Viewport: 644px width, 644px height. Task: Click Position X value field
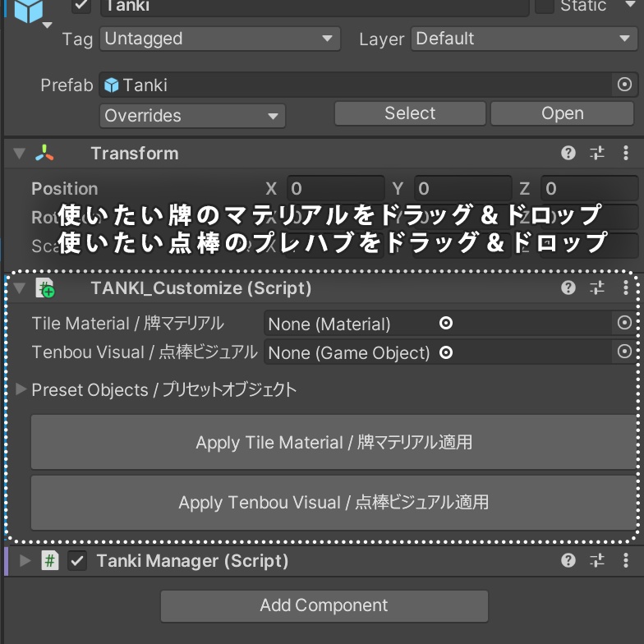click(x=335, y=189)
